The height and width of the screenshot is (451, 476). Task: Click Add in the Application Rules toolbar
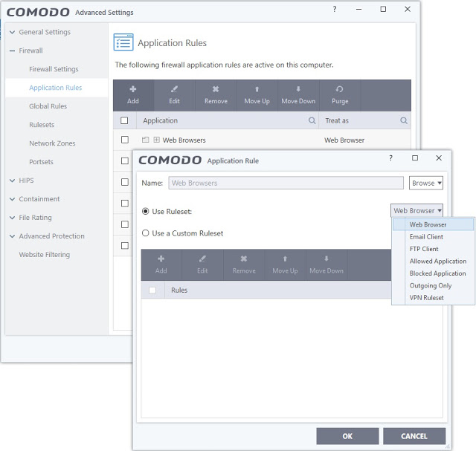click(x=133, y=95)
